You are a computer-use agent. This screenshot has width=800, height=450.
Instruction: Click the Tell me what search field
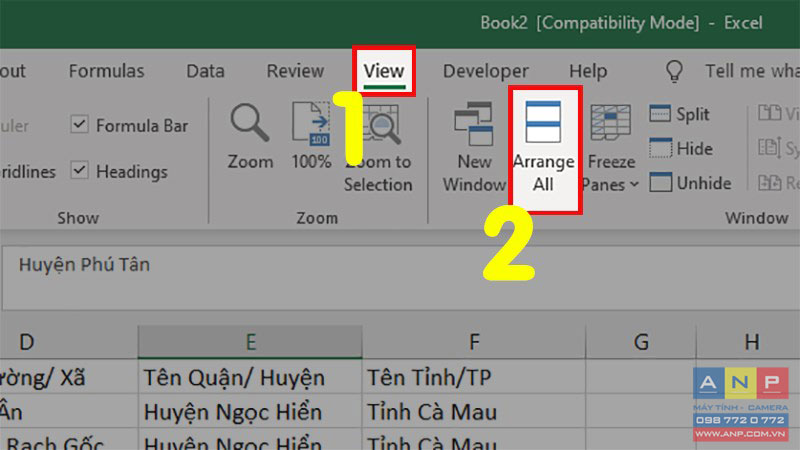752,71
